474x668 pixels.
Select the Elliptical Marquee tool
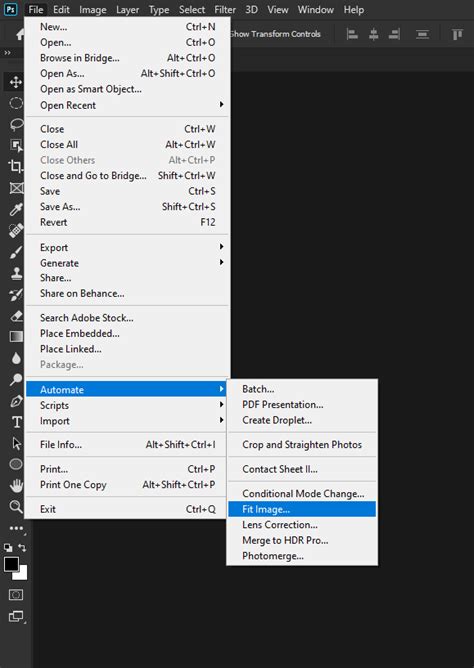click(x=16, y=103)
